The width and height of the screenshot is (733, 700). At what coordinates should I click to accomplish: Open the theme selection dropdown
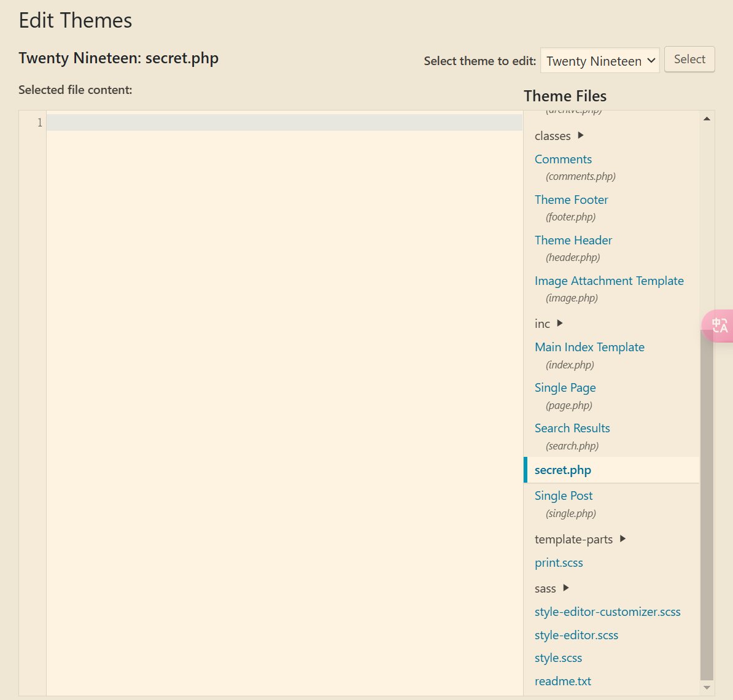tap(600, 61)
